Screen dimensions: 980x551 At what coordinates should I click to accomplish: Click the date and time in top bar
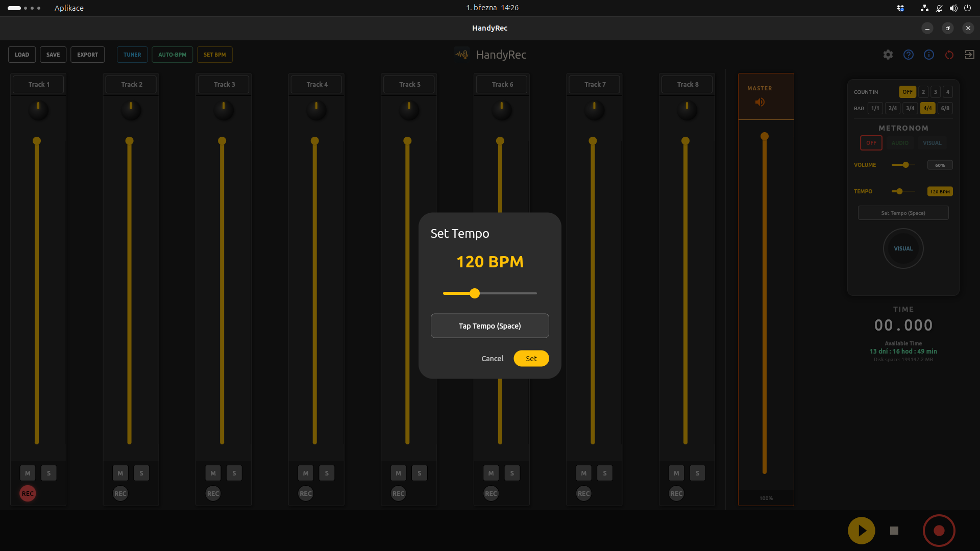(492, 8)
